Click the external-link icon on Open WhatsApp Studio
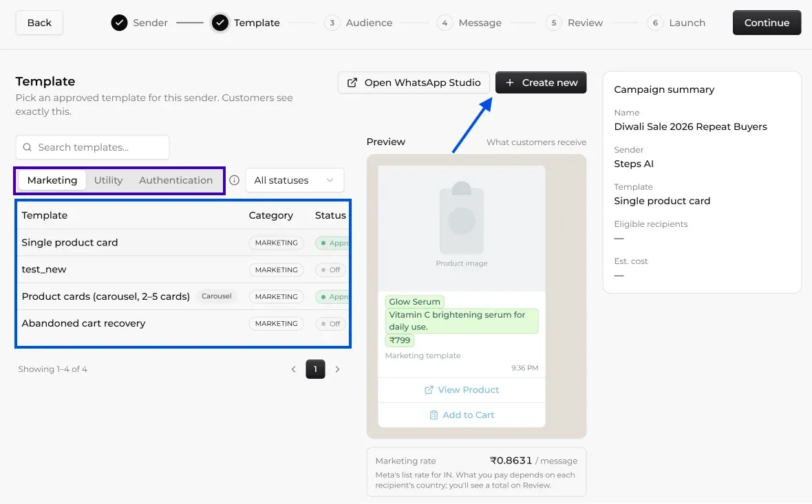 [352, 83]
